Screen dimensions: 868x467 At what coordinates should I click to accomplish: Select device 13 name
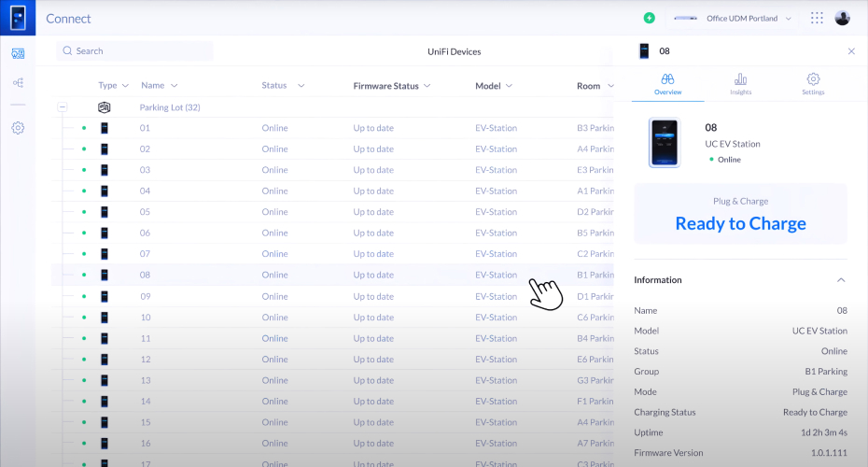coord(145,380)
